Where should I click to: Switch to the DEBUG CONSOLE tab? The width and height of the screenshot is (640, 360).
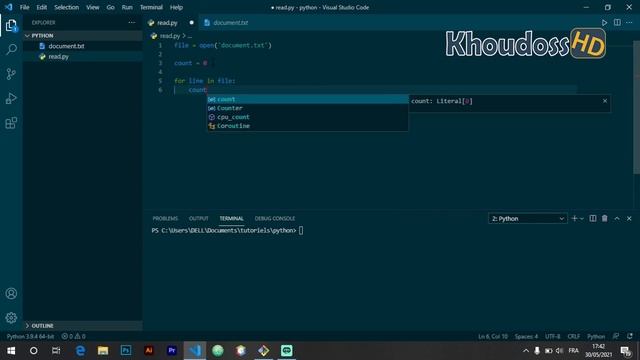[275, 219]
